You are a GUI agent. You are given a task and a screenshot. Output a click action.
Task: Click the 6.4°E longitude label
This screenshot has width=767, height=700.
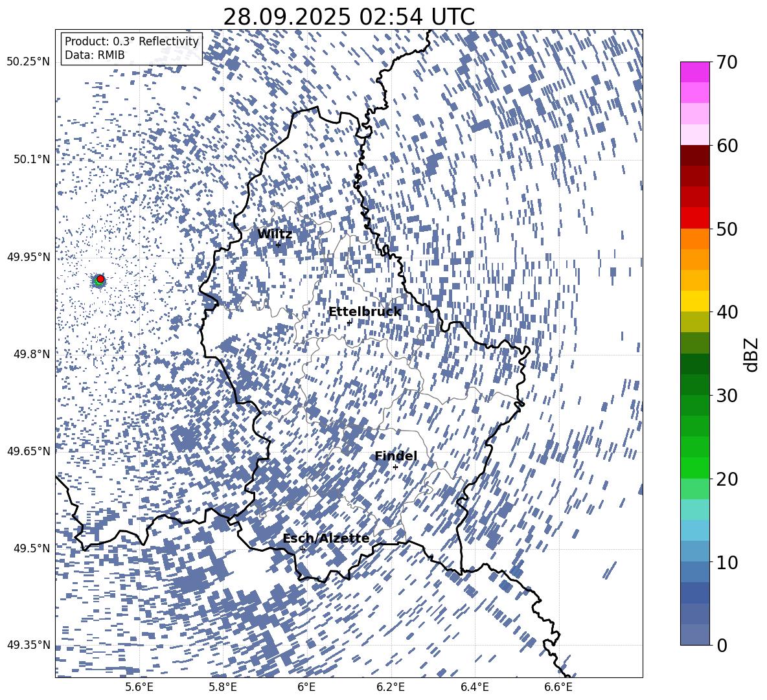[474, 687]
